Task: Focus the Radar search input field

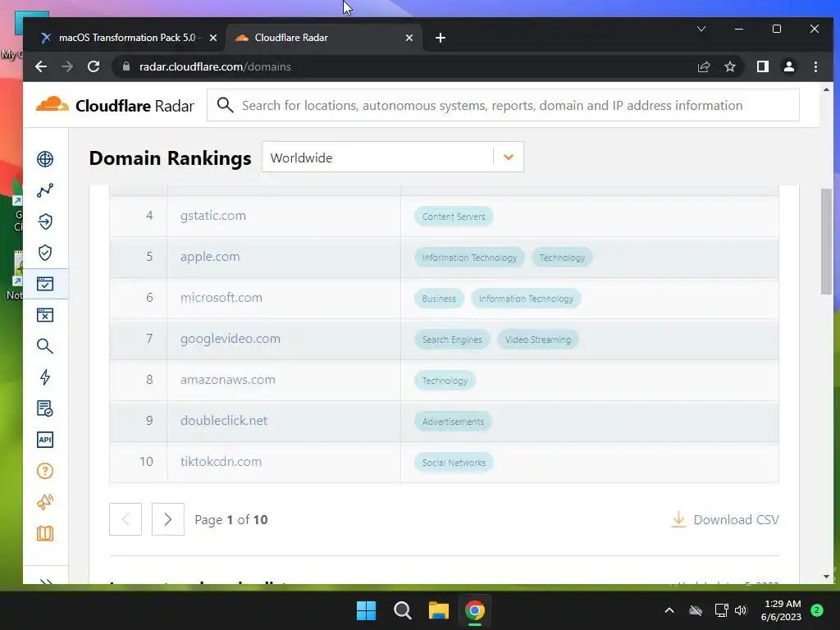Action: (503, 105)
